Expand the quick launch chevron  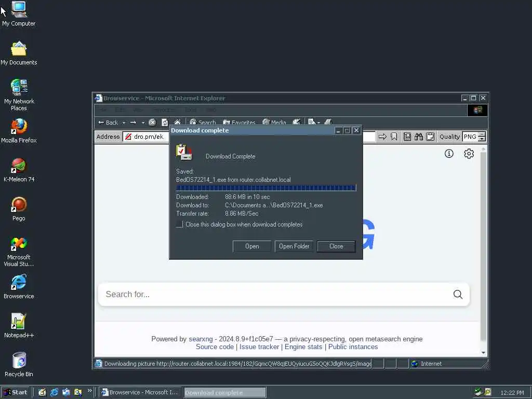click(x=89, y=391)
